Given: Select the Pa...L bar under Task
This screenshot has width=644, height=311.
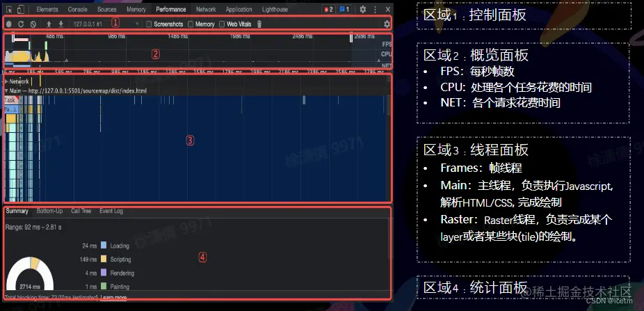Looking at the screenshot, I should click(x=11, y=109).
